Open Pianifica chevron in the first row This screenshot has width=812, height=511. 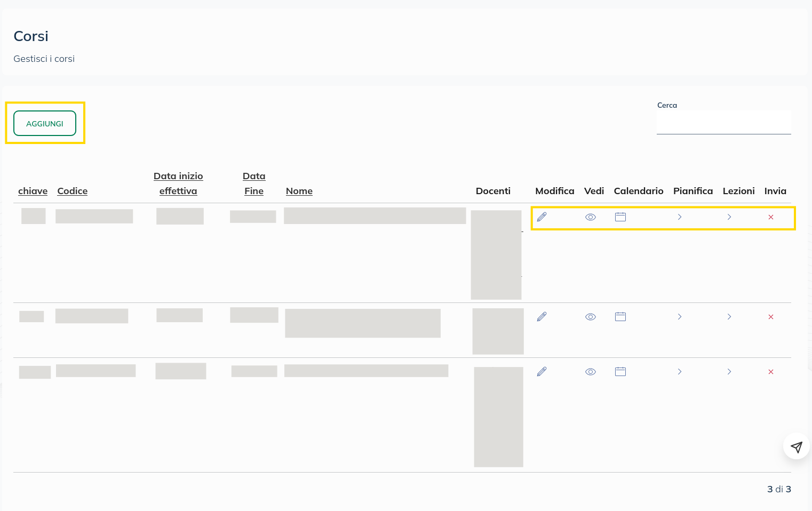(679, 217)
